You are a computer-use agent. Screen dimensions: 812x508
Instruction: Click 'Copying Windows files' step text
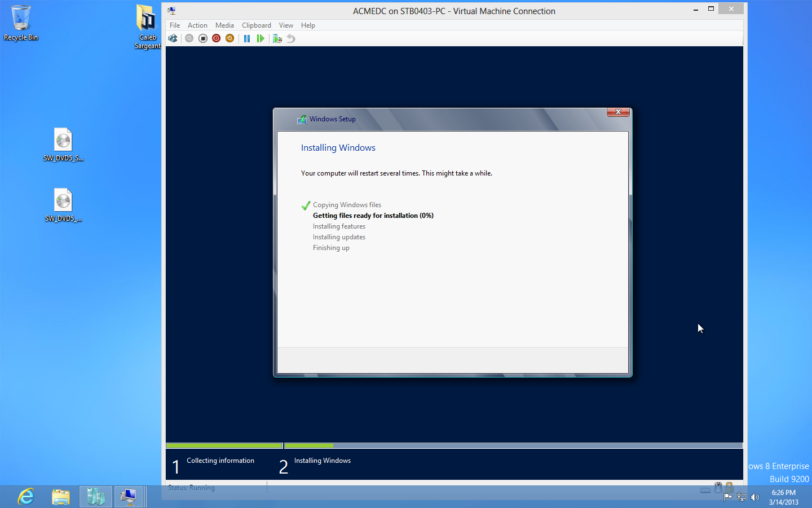(347, 205)
